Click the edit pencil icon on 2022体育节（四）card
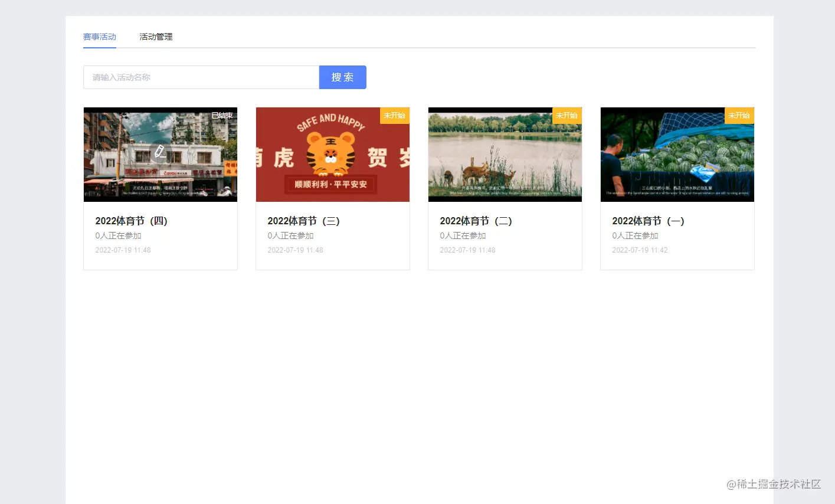The width and height of the screenshot is (835, 504). coord(160,152)
